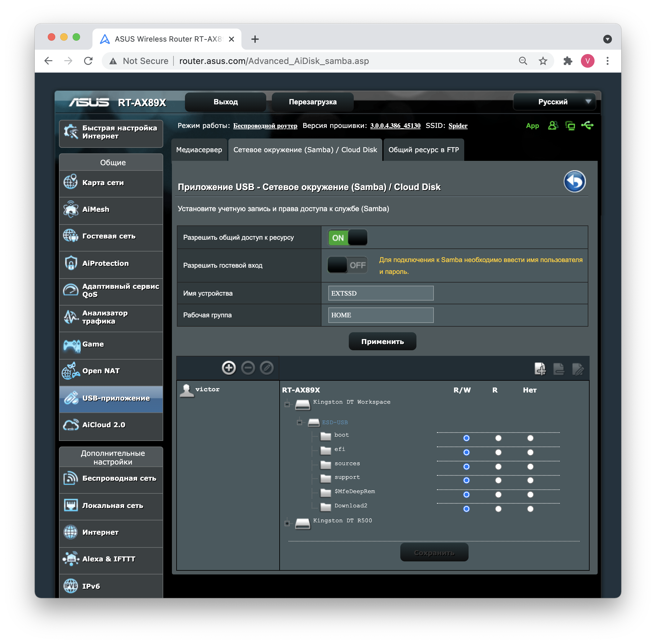Select read-only permission for Download2 folder
Viewport: 656px width, 644px height.
(x=498, y=509)
